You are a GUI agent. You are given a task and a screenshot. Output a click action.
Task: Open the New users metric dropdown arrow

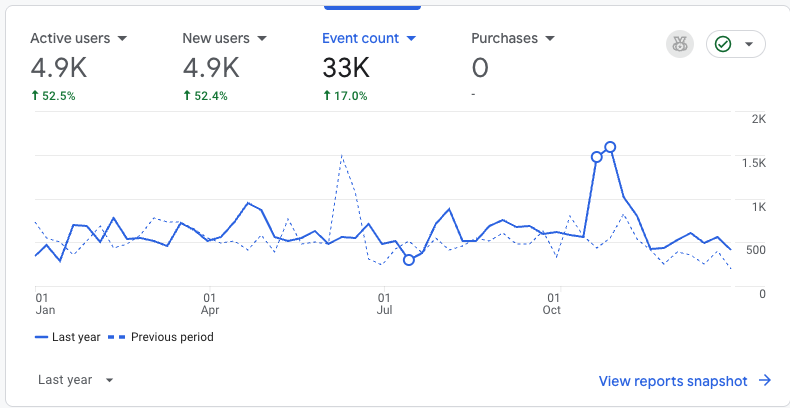[261, 38]
